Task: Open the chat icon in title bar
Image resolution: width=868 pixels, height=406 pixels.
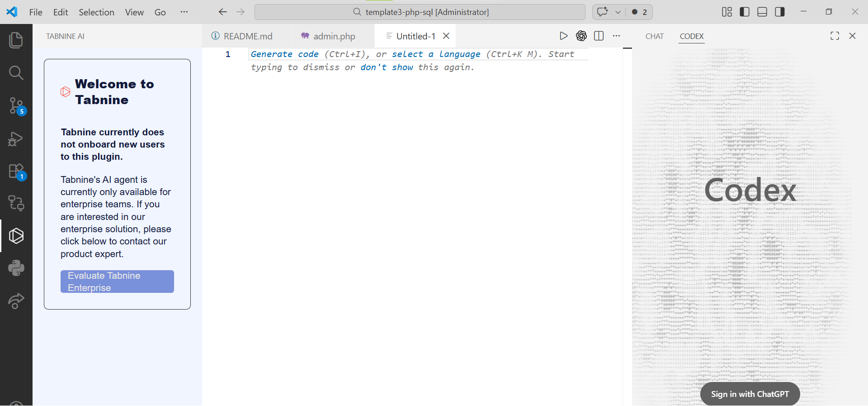Action: click(x=603, y=12)
